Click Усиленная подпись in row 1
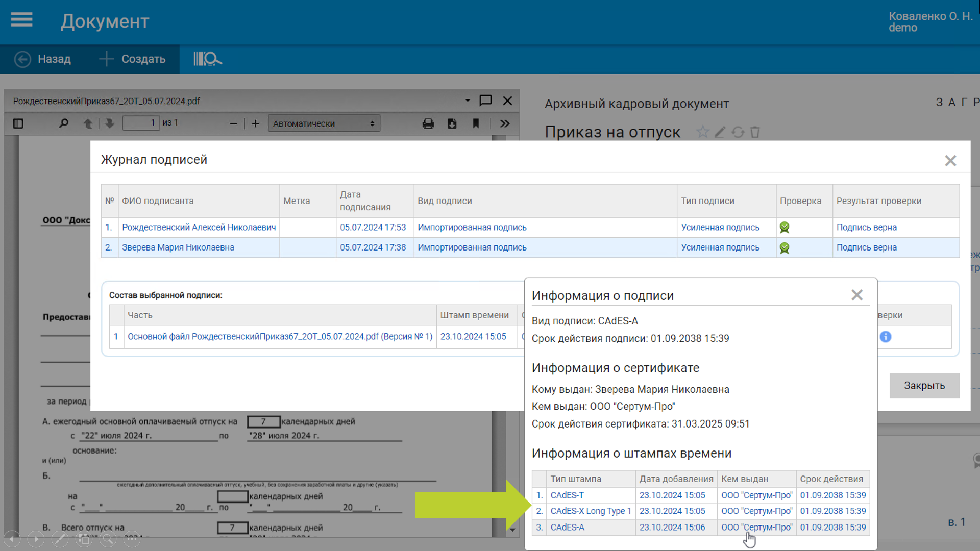The width and height of the screenshot is (980, 551). [720, 228]
